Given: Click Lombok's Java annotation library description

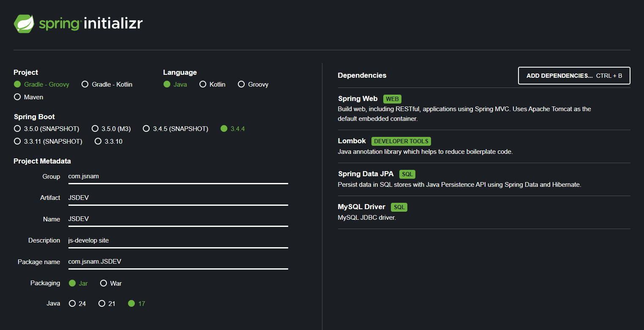Looking at the screenshot, I should tap(425, 152).
